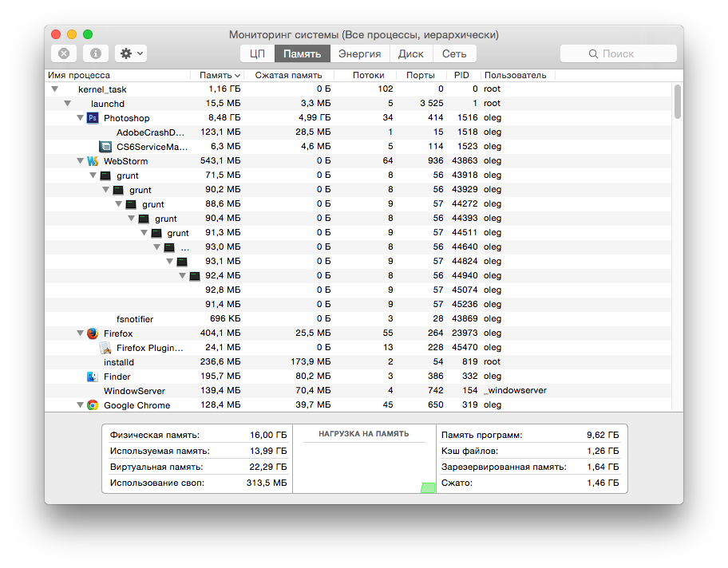Click the Поиск search field
Screen dimensions: 728x568
tap(619, 53)
